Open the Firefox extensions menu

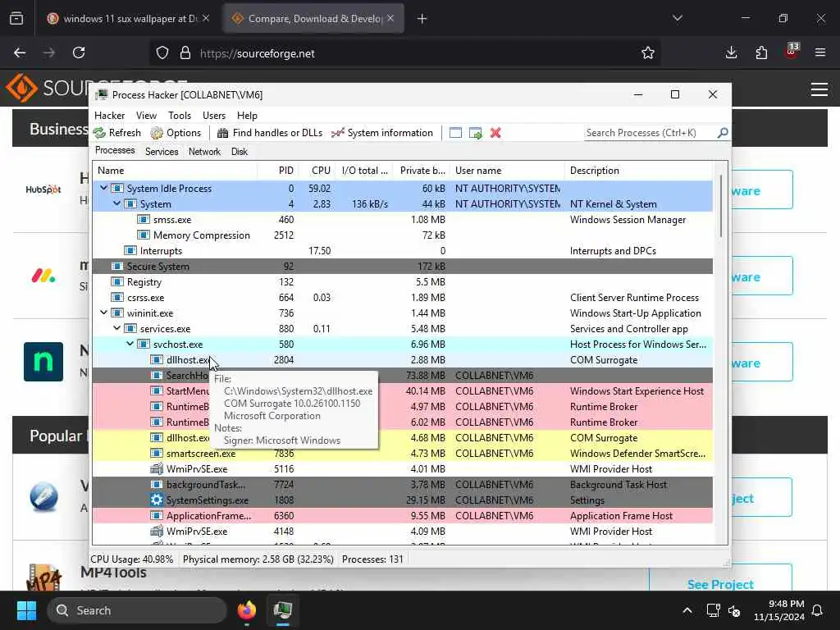tap(761, 52)
